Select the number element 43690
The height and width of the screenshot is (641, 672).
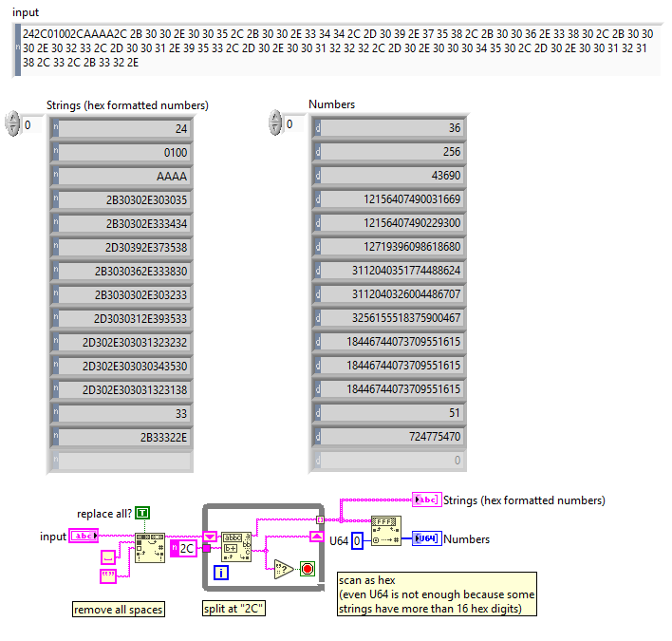point(389,175)
